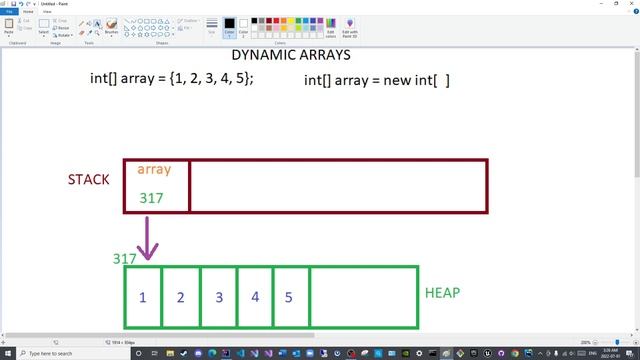
Task: Pick the yellow color swatch
Action: click(x=291, y=20)
